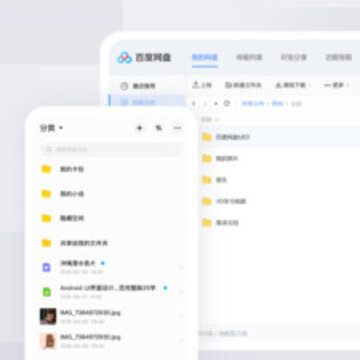Viewport: 360px width, 360px height.
Task: Tap the plus add icon in mobile panel
Action: click(x=140, y=128)
